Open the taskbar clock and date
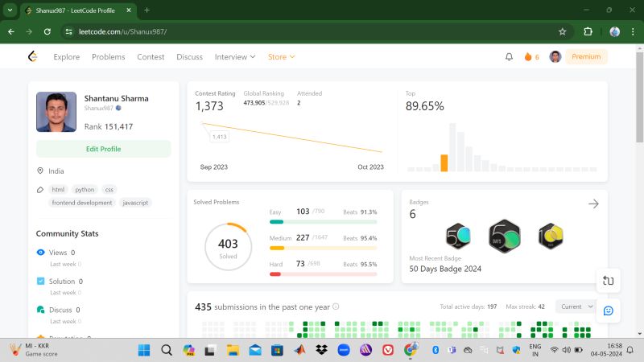 606,350
